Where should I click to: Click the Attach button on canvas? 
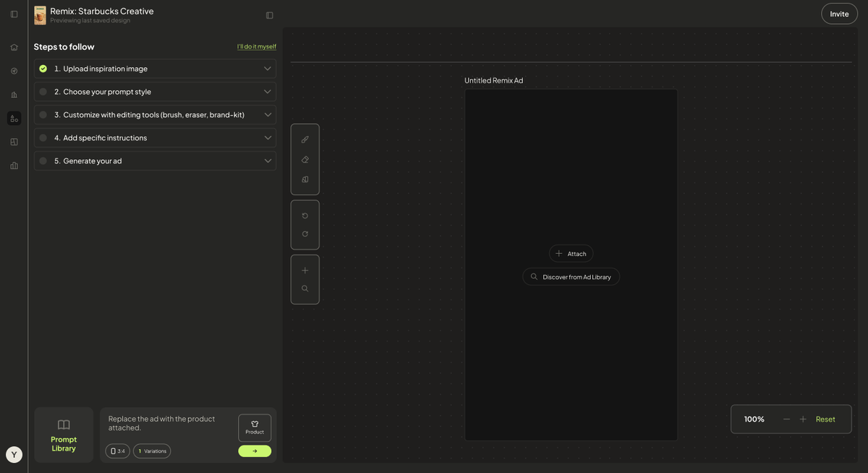pyautogui.click(x=571, y=253)
